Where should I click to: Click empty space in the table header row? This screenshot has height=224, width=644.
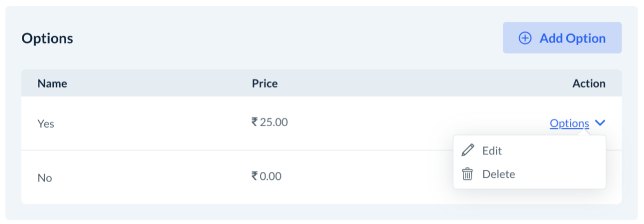[416, 84]
